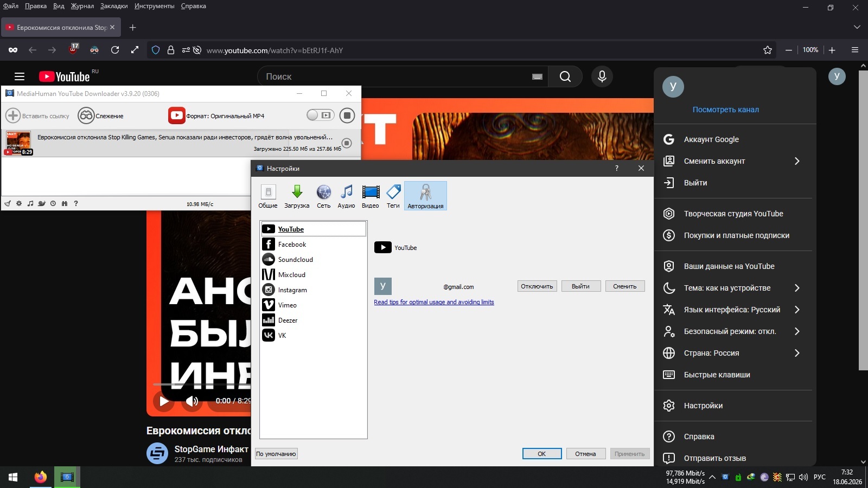
Task: Select VK in the service list
Action: (x=314, y=335)
